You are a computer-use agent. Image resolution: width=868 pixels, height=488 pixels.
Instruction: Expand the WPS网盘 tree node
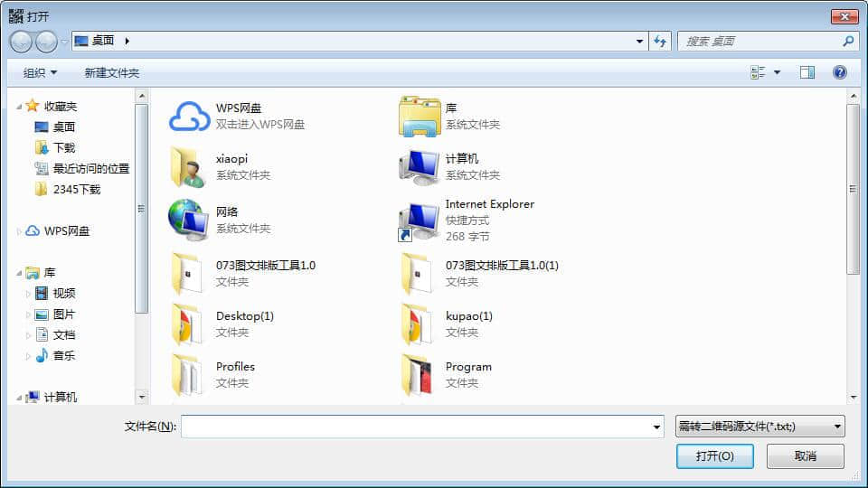[19, 231]
